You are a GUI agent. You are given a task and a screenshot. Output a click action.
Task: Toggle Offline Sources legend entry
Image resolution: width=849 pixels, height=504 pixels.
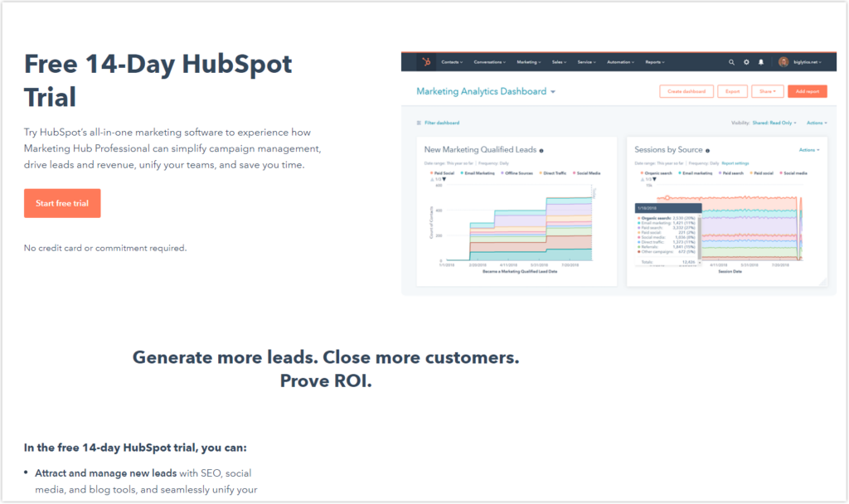[517, 173]
